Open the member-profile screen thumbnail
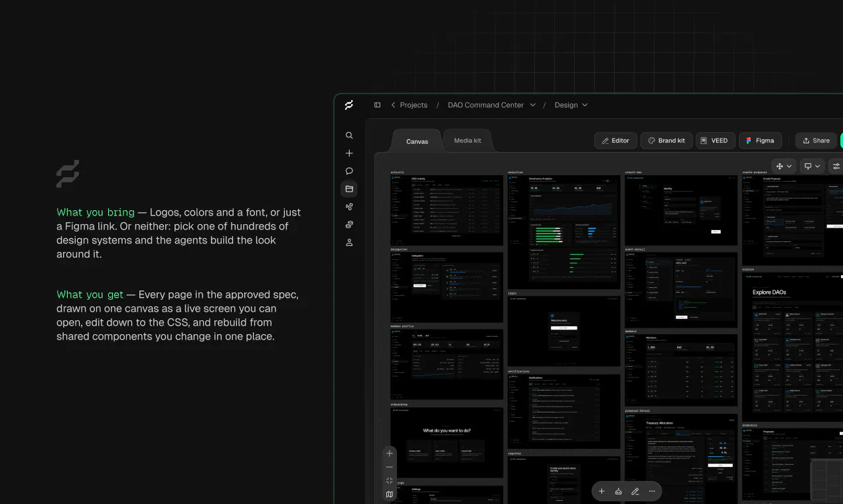 tap(447, 364)
